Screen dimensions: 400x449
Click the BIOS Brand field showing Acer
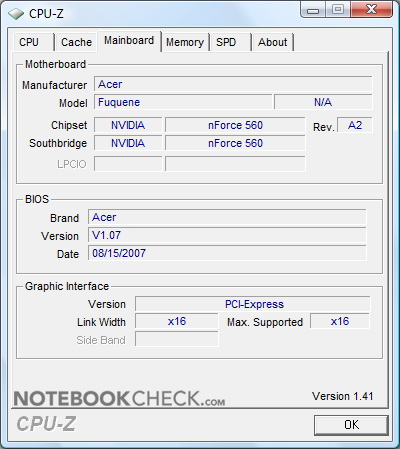coord(227,217)
